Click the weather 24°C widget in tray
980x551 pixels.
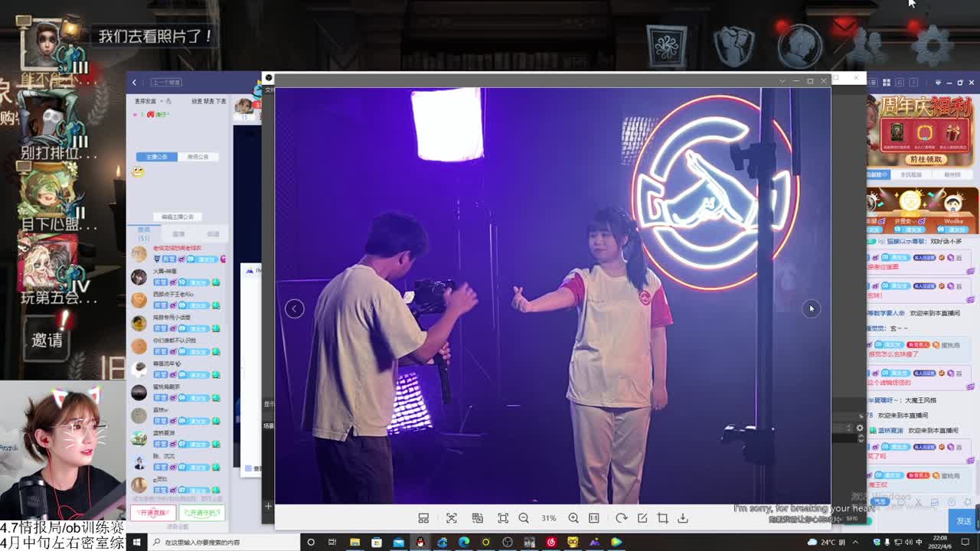[x=826, y=542]
